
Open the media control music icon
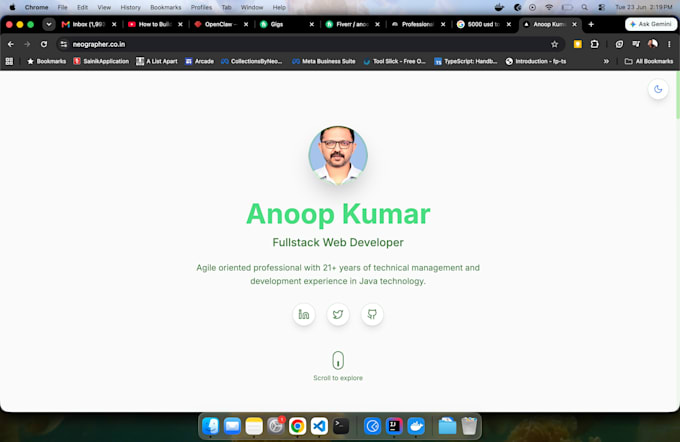(636, 44)
